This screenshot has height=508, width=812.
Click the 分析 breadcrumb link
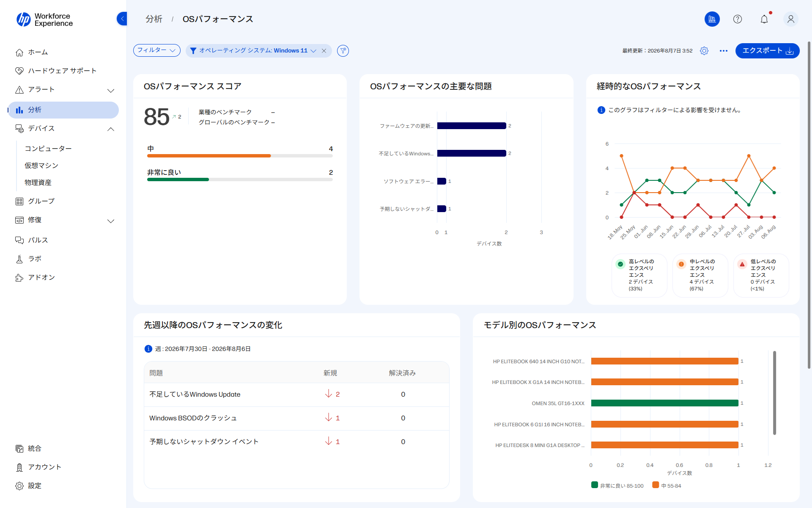click(154, 19)
